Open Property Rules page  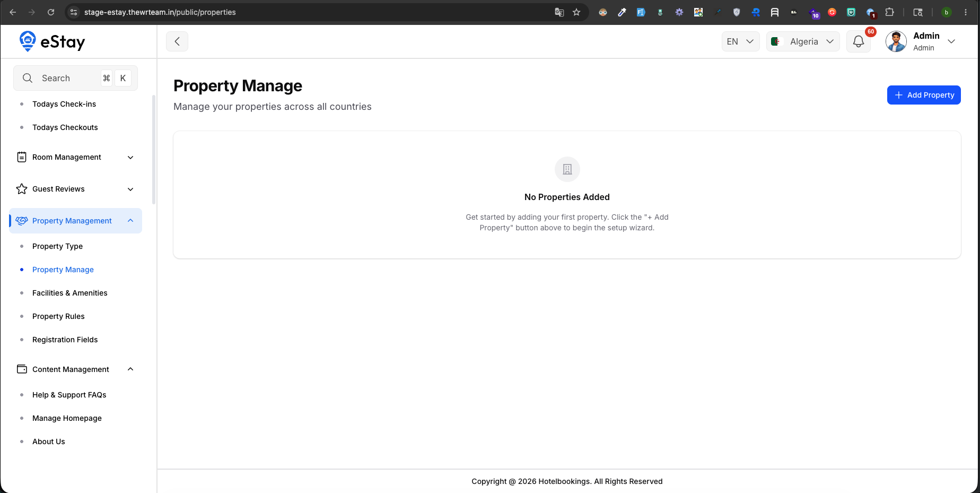click(58, 316)
